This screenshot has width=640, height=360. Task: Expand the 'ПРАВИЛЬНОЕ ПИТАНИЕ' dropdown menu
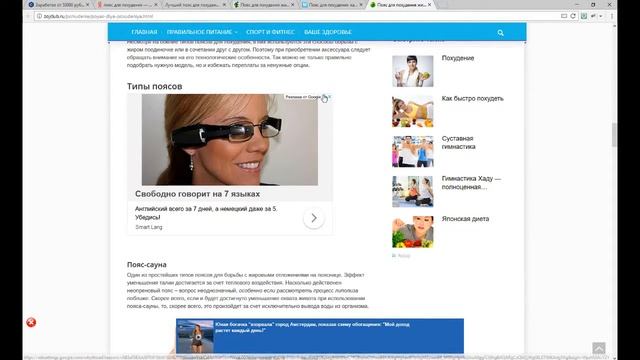point(202,32)
